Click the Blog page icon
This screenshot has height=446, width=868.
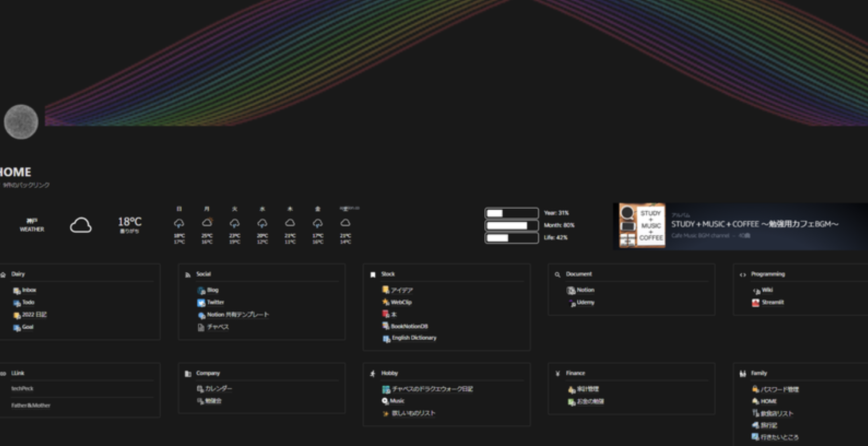click(201, 290)
